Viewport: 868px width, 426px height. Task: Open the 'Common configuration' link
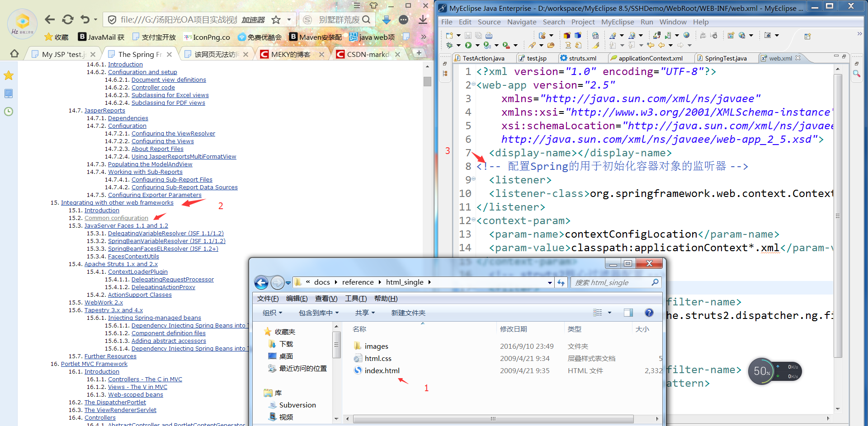click(116, 218)
